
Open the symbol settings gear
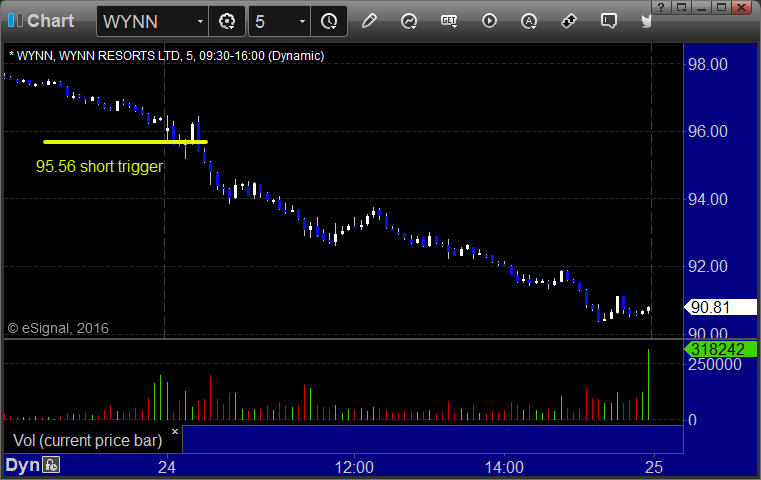pos(227,21)
